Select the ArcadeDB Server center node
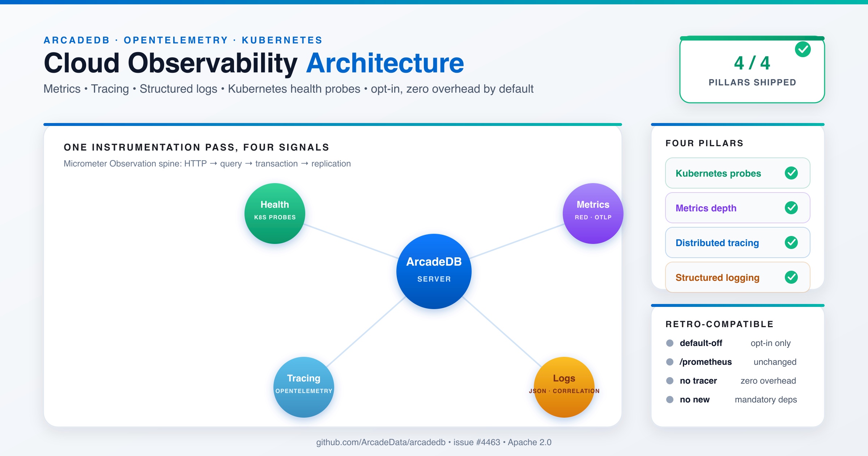The image size is (868, 456). tap(434, 271)
